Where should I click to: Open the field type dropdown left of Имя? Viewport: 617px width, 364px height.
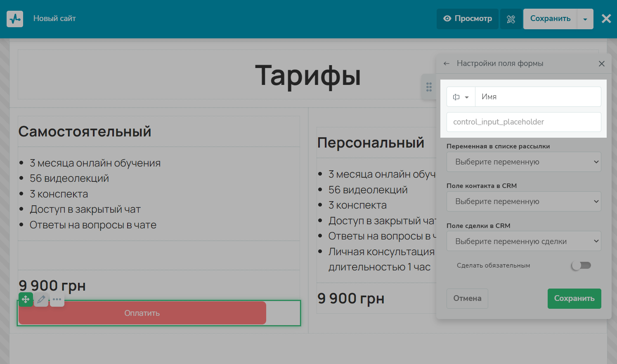461,97
